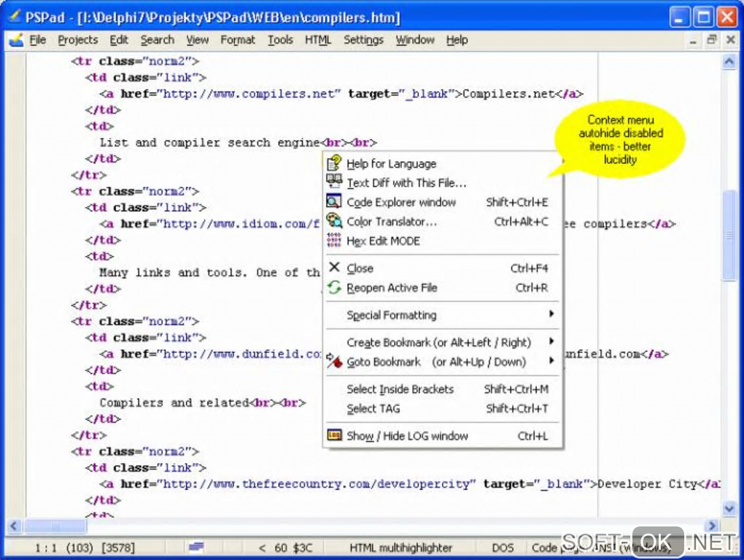Click the "Compilers and related" text line
Viewport: 744px width, 560px height.
pos(174,402)
